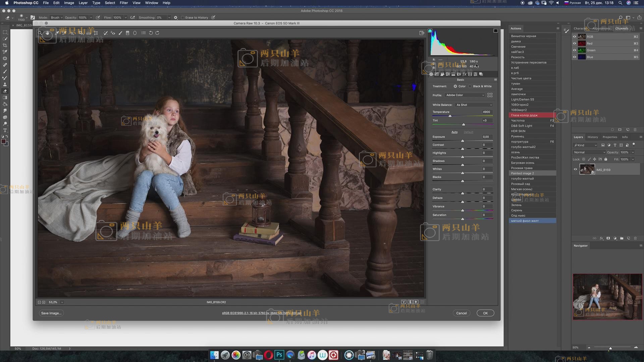The image size is (644, 362).
Task: Open the Filter menu
Action: 124,3
